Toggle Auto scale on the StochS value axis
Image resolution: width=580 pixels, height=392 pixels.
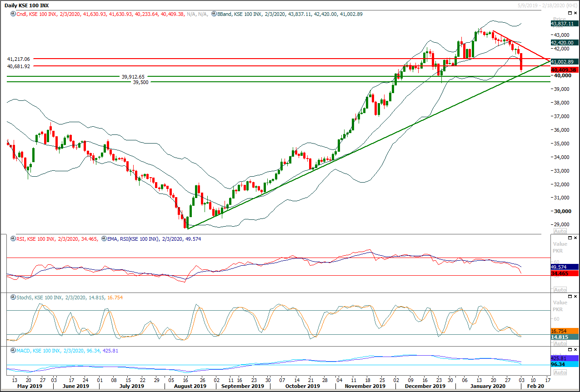coord(559,343)
